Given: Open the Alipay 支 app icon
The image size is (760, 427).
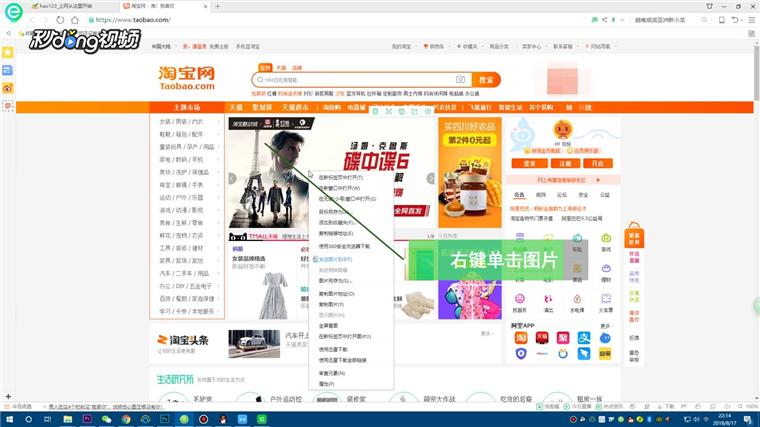Looking at the screenshot, I should [584, 337].
